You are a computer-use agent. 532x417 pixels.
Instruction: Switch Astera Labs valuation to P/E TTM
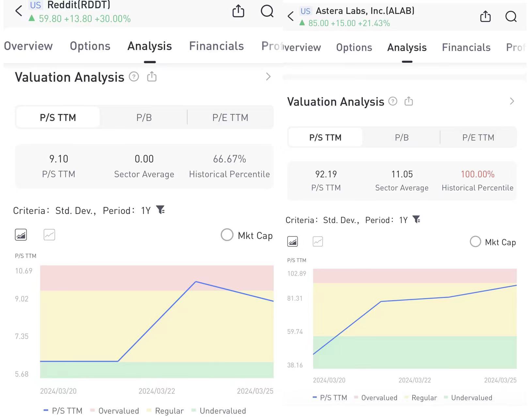[x=478, y=137]
